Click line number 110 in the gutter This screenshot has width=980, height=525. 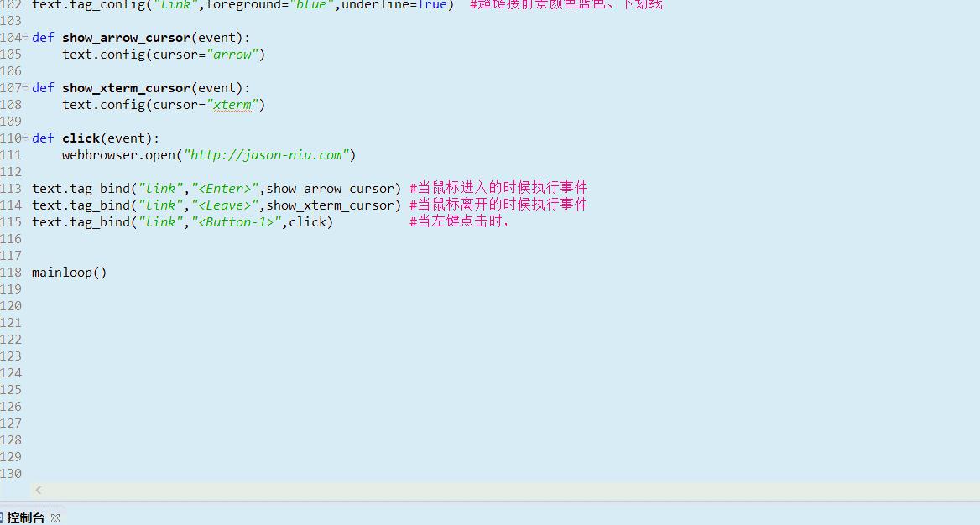click(11, 138)
